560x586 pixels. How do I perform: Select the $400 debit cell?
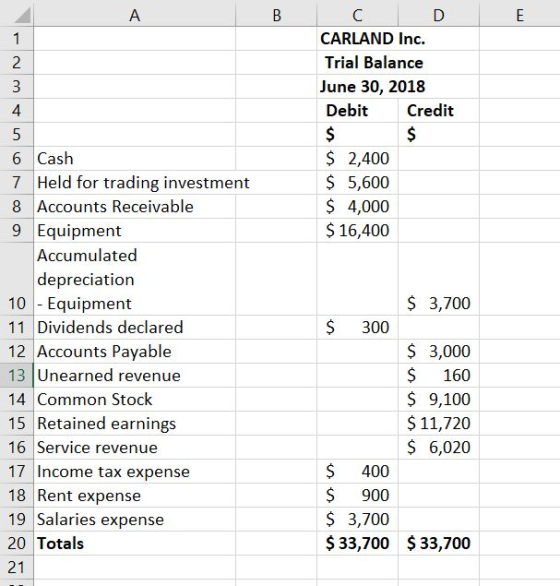pyautogui.click(x=357, y=471)
